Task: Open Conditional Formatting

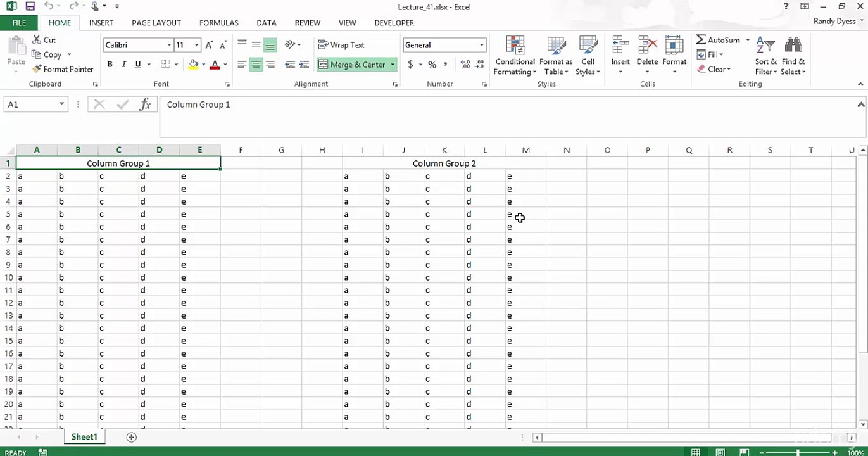Action: point(515,56)
